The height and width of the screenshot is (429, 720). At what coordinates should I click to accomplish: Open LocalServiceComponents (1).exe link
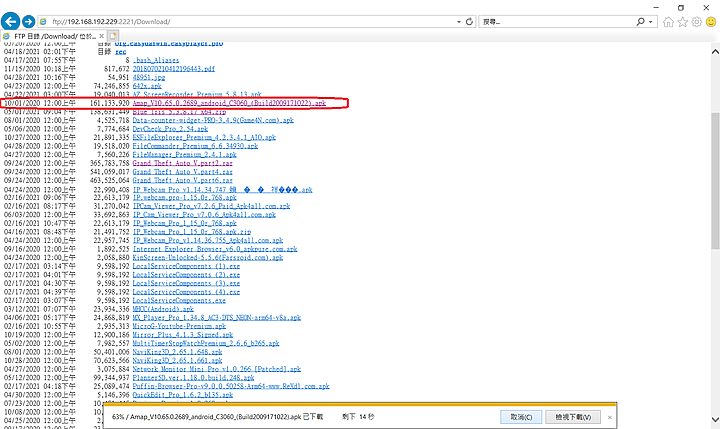(186, 266)
